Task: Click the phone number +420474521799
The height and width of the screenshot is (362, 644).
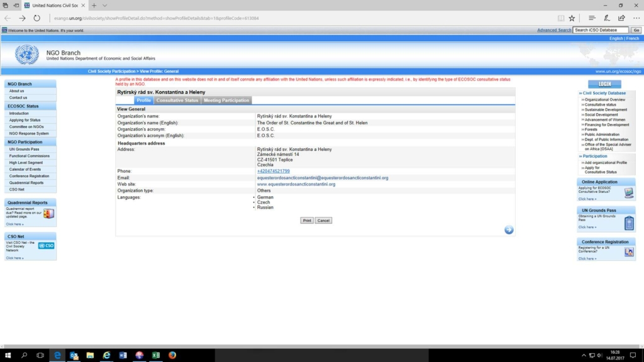Action: click(x=273, y=171)
